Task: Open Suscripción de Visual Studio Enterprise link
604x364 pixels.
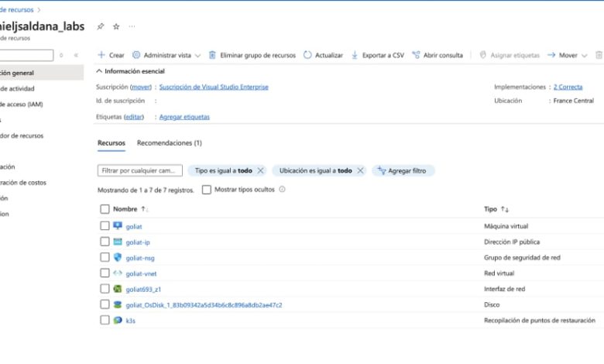Action: point(214,87)
